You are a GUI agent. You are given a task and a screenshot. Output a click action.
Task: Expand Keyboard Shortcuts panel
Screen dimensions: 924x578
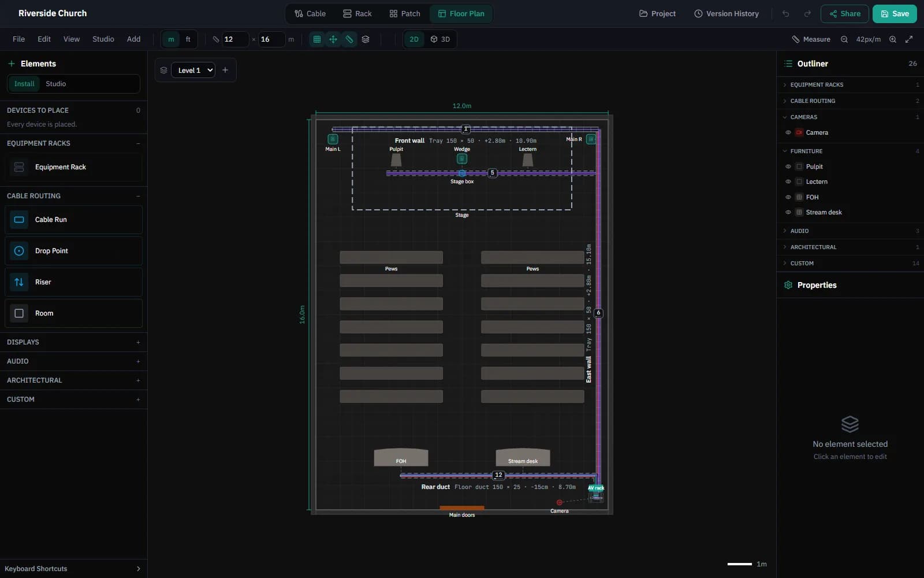click(73, 569)
